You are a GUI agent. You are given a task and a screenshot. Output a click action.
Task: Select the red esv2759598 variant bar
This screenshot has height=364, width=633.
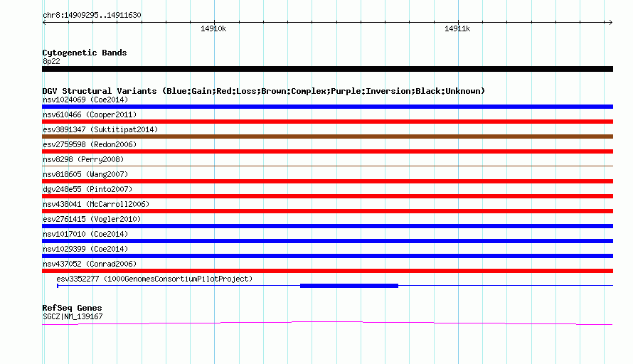tap(327, 151)
